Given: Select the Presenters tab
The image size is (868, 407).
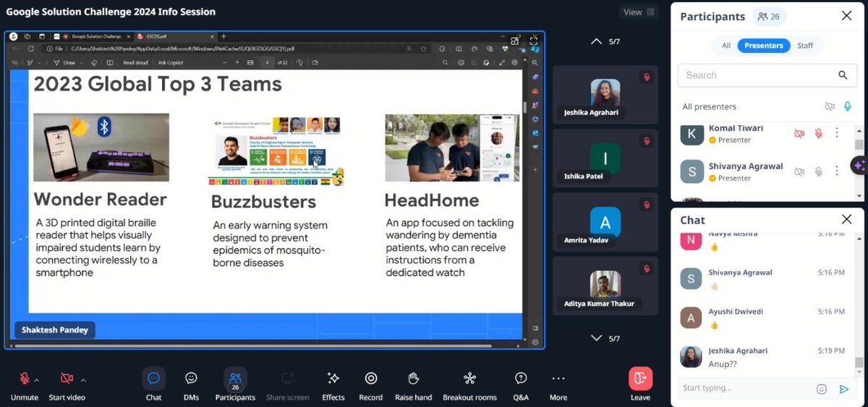Looking at the screenshot, I should click(x=764, y=46).
